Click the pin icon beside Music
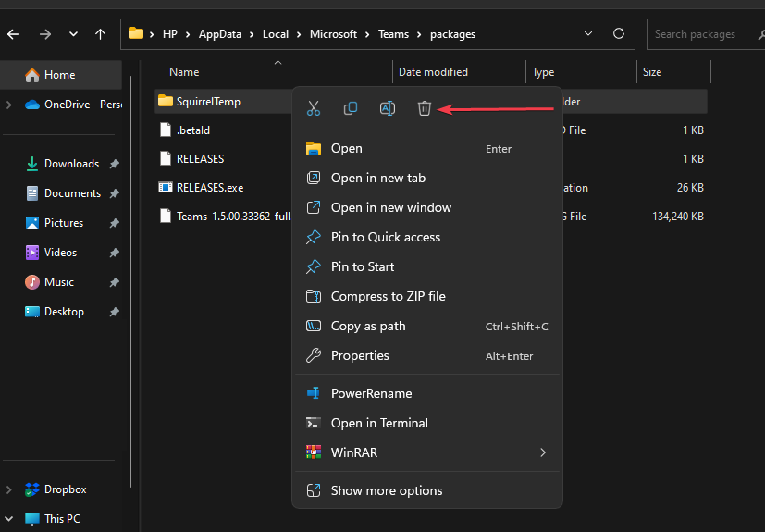 pyautogui.click(x=114, y=282)
